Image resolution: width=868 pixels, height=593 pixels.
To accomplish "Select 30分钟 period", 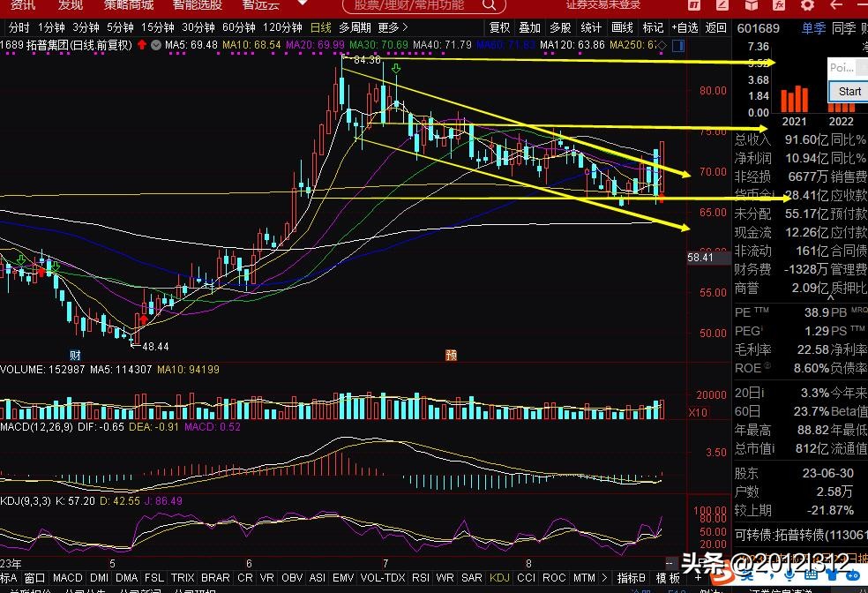I will coord(198,27).
